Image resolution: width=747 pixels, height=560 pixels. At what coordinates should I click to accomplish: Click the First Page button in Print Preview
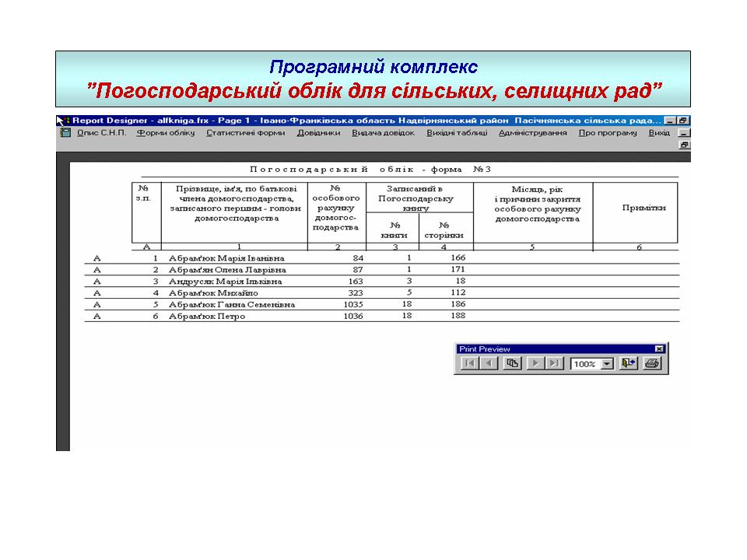click(x=469, y=363)
